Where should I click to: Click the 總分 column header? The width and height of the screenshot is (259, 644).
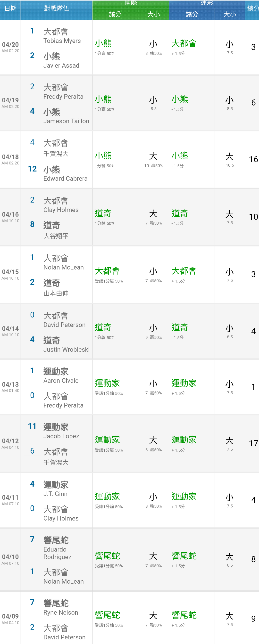click(253, 8)
